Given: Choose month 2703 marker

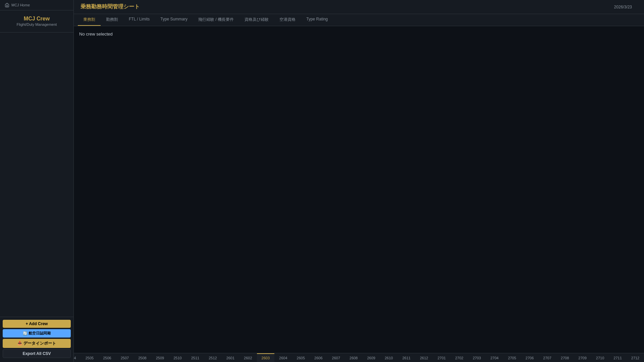Looking at the screenshot, I should 477,358.
